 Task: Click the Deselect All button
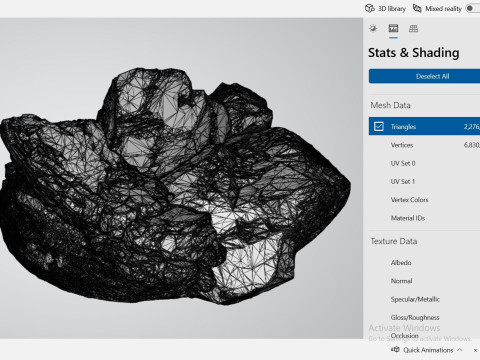click(x=424, y=76)
